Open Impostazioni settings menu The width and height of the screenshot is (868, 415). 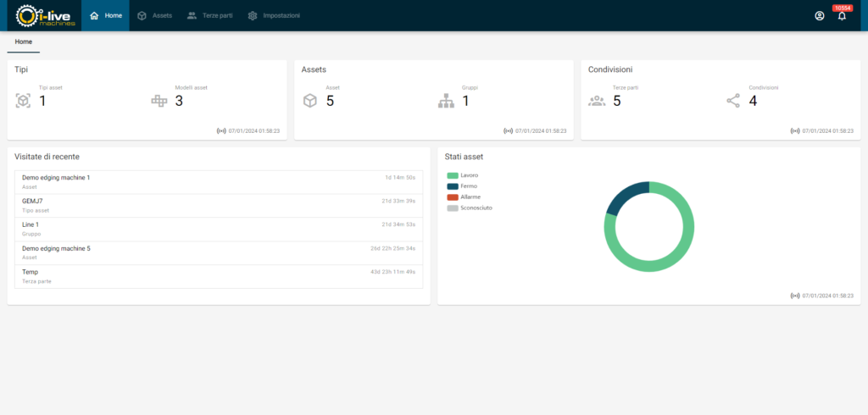point(274,15)
